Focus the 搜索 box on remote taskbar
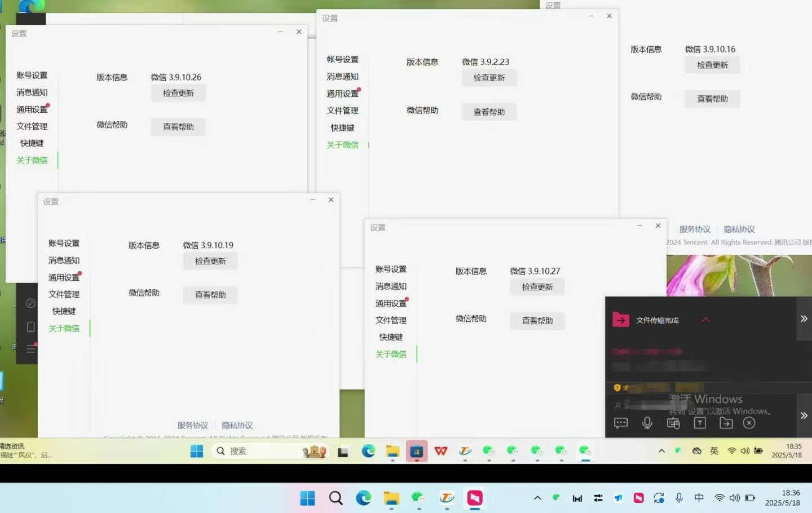The width and height of the screenshot is (812, 513). point(270,451)
